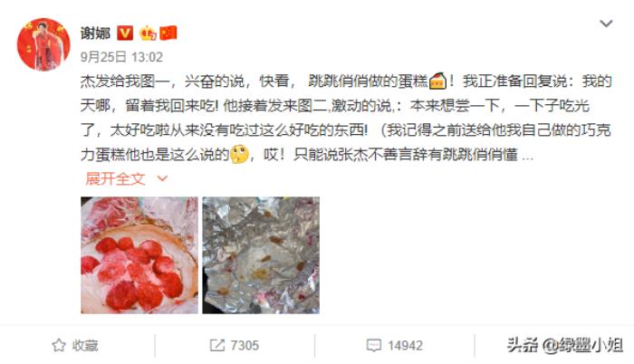Open comments count 14942

coord(405,345)
